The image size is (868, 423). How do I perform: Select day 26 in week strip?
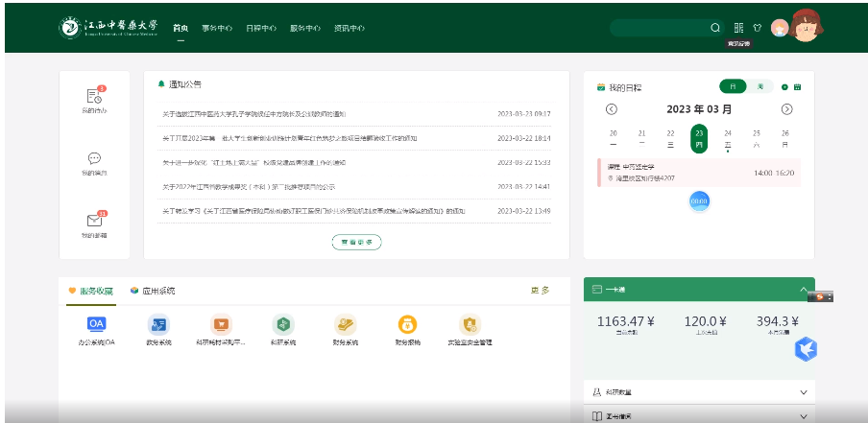[x=785, y=138]
